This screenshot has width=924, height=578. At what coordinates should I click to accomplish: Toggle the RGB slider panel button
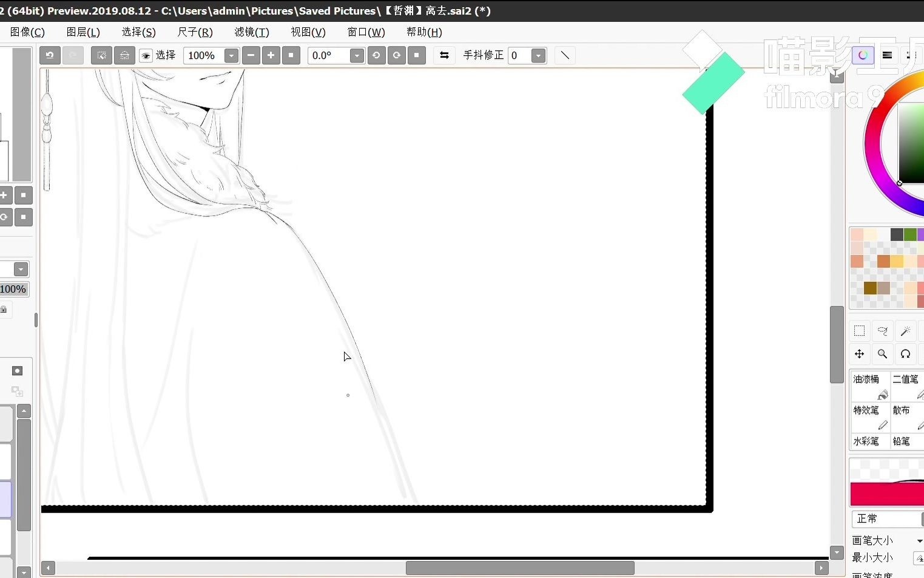coord(887,55)
